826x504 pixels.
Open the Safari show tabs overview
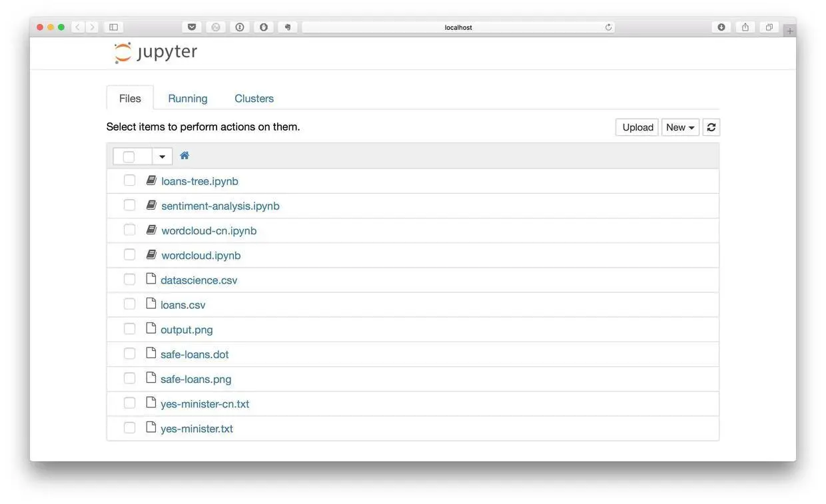pos(769,27)
